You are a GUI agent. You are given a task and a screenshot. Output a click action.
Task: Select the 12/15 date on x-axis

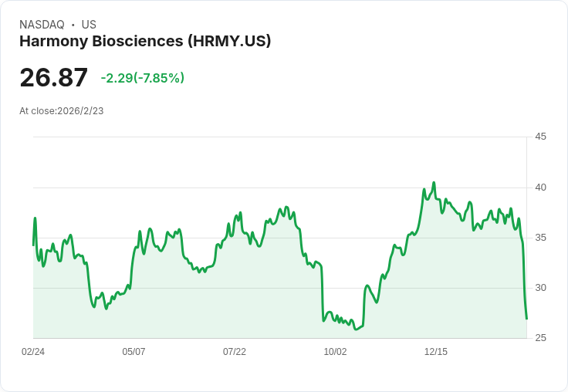[x=436, y=352]
